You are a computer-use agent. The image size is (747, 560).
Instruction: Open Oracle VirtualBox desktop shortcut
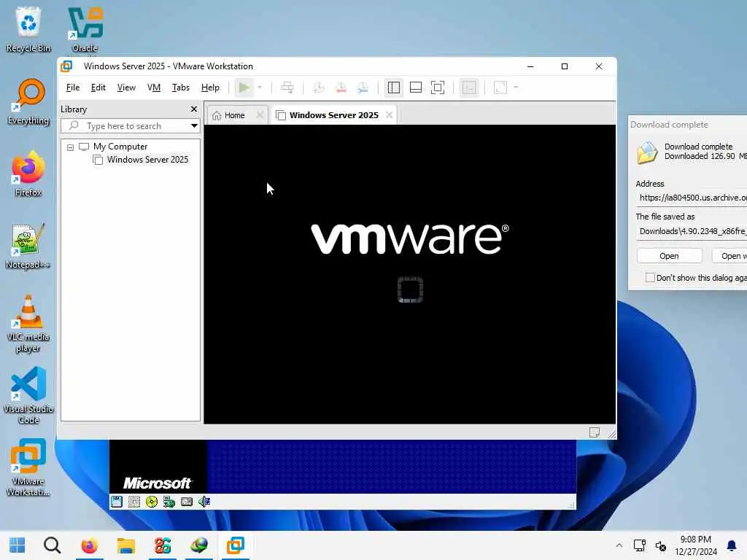click(x=85, y=30)
